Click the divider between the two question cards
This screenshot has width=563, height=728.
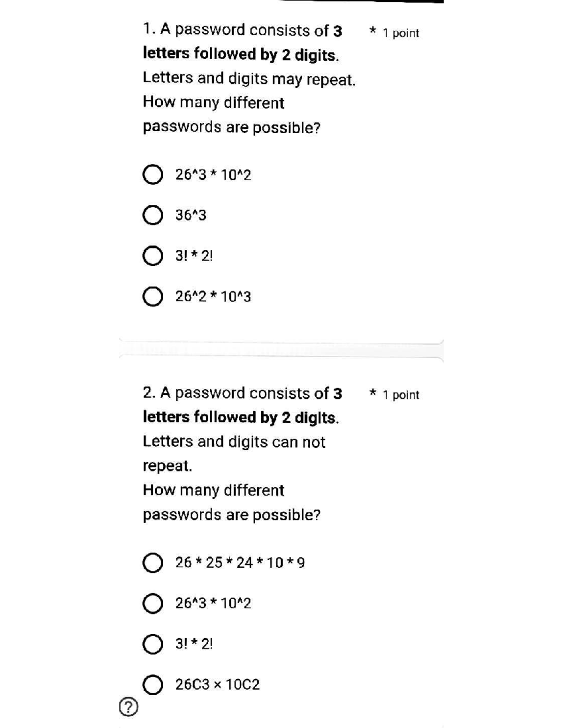(281, 350)
